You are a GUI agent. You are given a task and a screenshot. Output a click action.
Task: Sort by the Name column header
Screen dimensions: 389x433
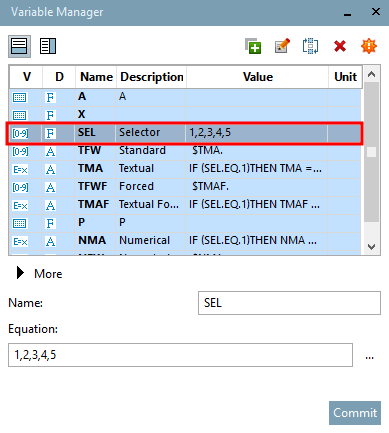96,77
